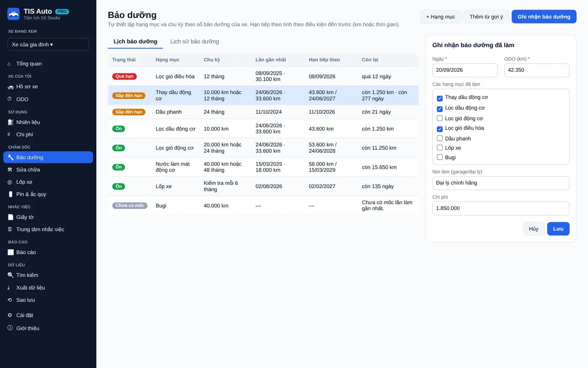Screen dimensions: 588x368
Task: Open Tổng quan via its home icon
Action: (x=9, y=64)
